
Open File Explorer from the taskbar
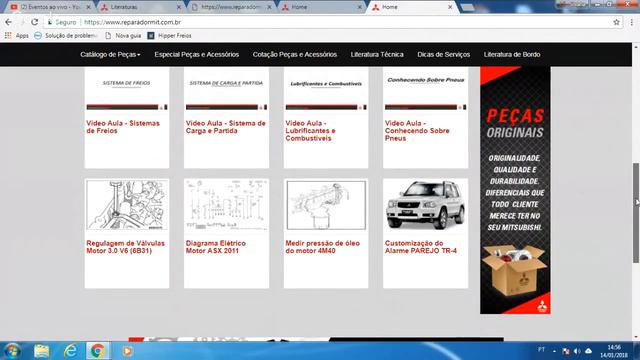41,351
